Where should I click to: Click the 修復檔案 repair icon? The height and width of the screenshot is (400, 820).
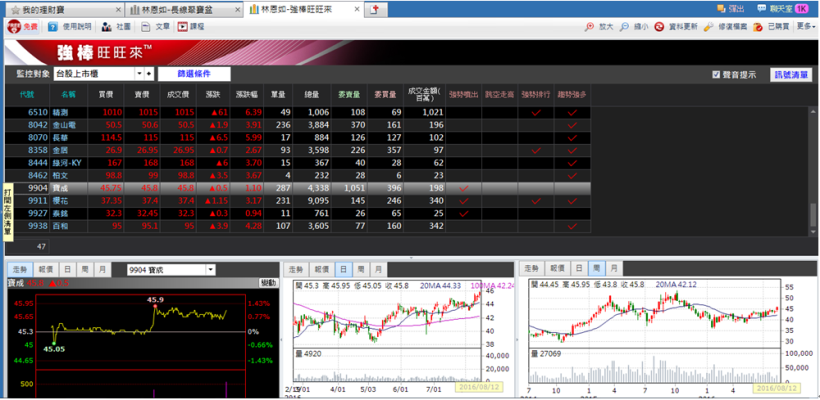709,27
